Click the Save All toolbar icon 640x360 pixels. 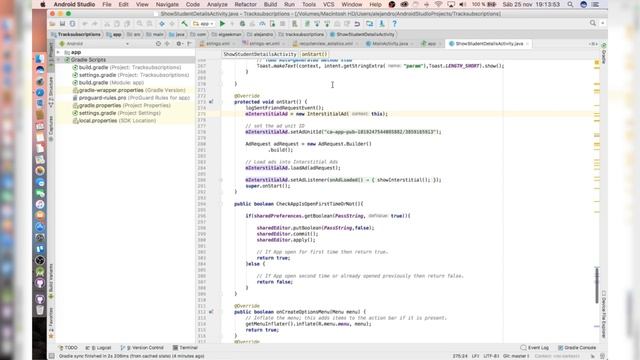62,24
